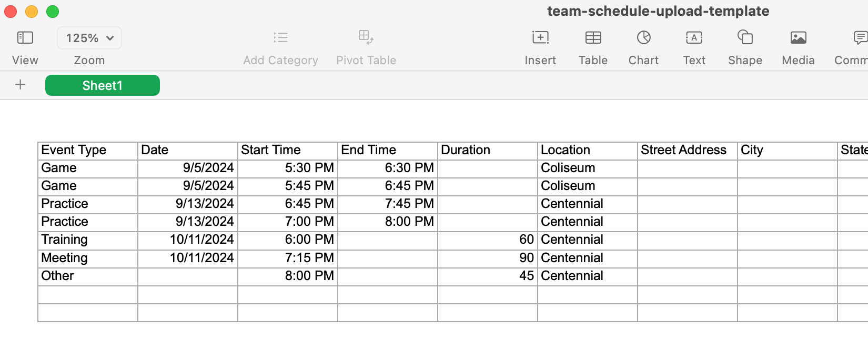The width and height of the screenshot is (868, 338).
Task: Click the cell showing 9/13/2024 for 6:45 PM Practice
Action: point(188,204)
